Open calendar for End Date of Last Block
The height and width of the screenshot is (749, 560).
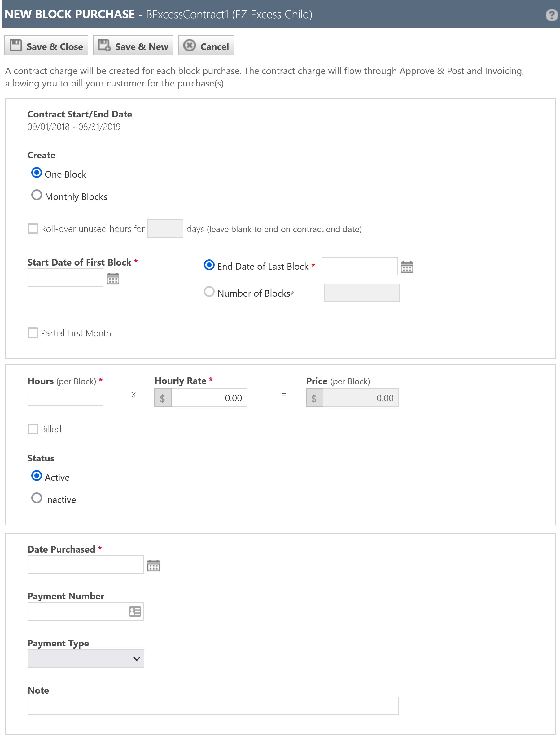point(407,267)
